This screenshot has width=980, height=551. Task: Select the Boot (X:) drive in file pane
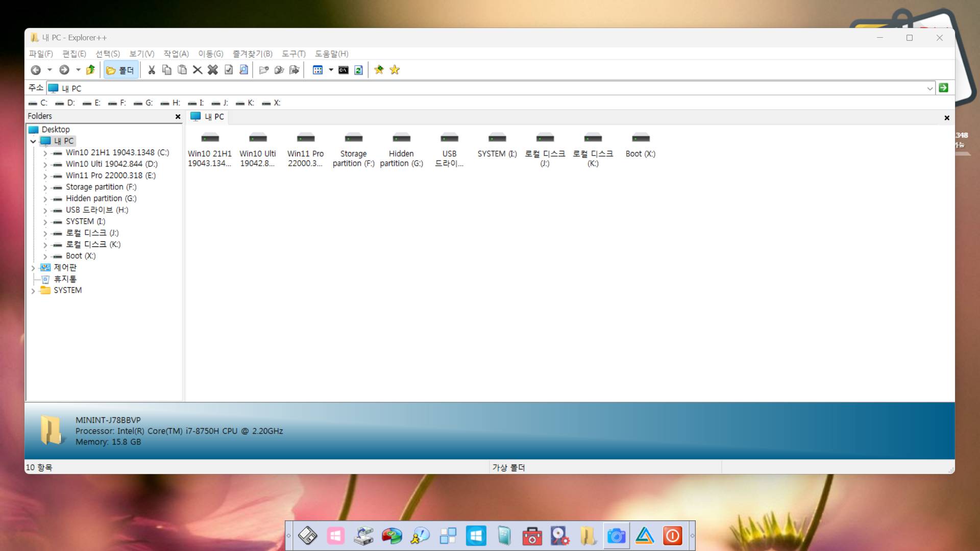(641, 145)
